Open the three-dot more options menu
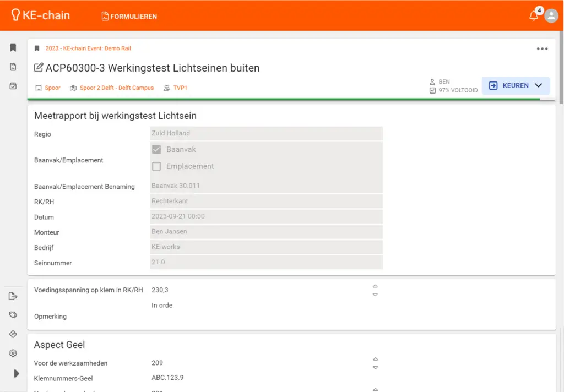This screenshot has height=392, width=564. pyautogui.click(x=542, y=48)
